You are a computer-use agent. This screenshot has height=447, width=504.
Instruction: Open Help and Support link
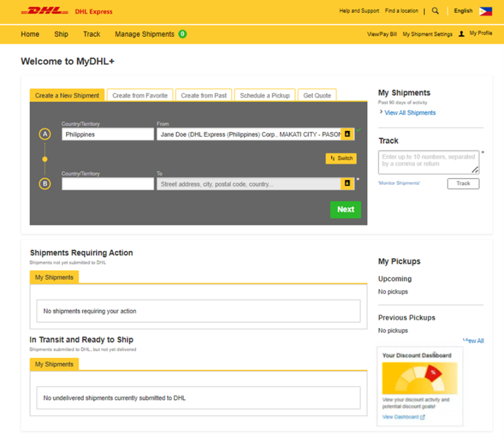[x=359, y=11]
